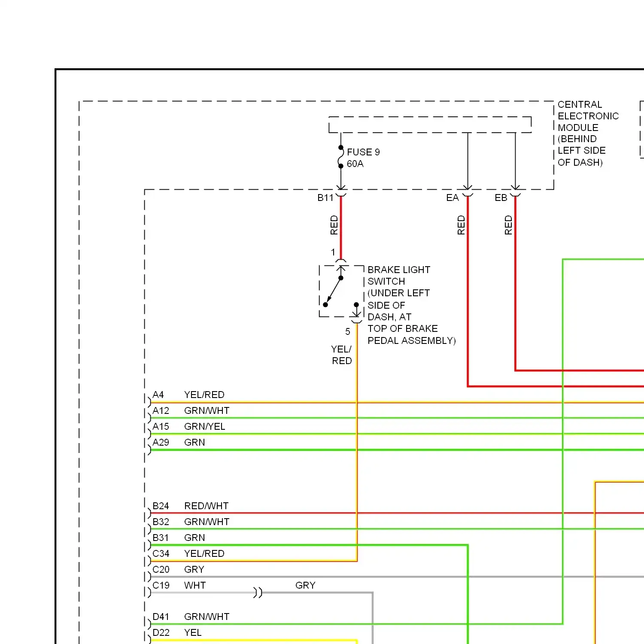
Task: Click the fuse 9 symbol
Action: pos(341,157)
